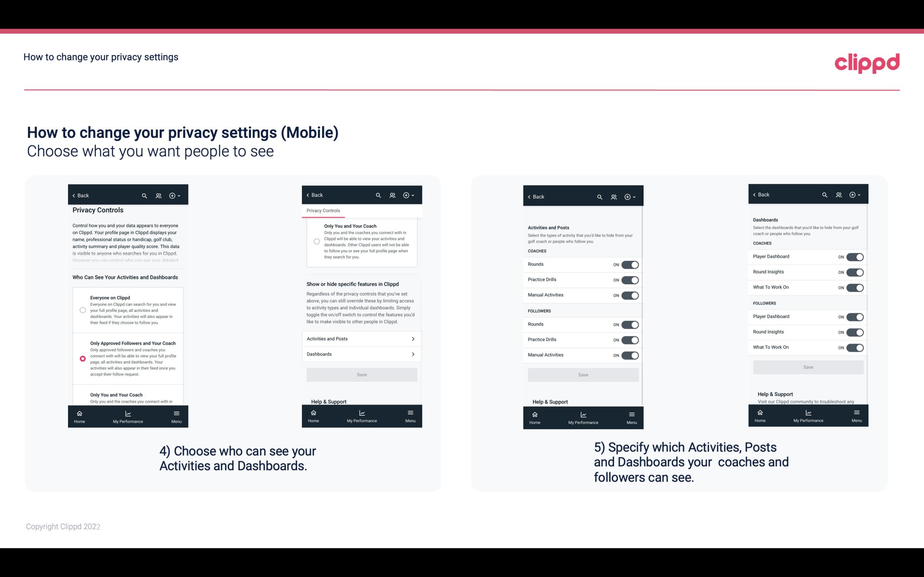This screenshot has height=577, width=924.
Task: Click Save button on Dashboards screen
Action: (x=808, y=367)
